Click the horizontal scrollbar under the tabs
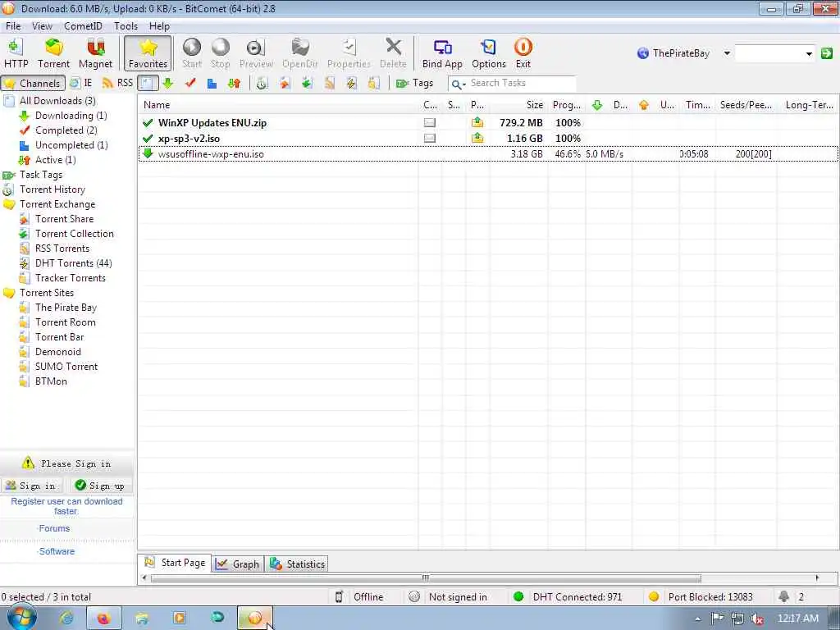This screenshot has width=840, height=630. [x=426, y=578]
